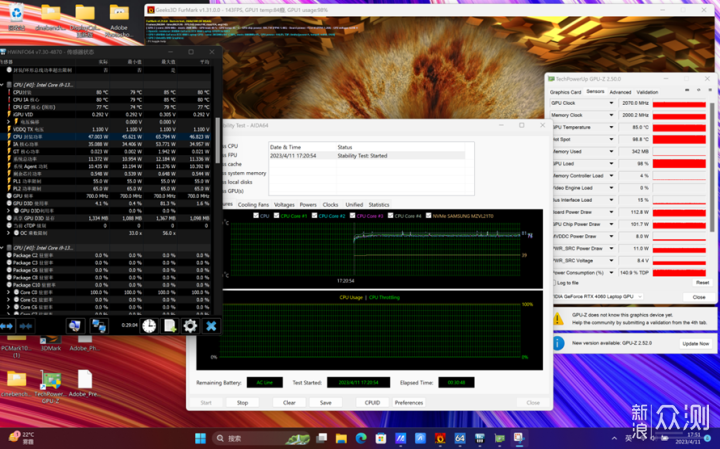
Task: Expand OC ratio limits row in HWiNFO
Action: coord(9,233)
